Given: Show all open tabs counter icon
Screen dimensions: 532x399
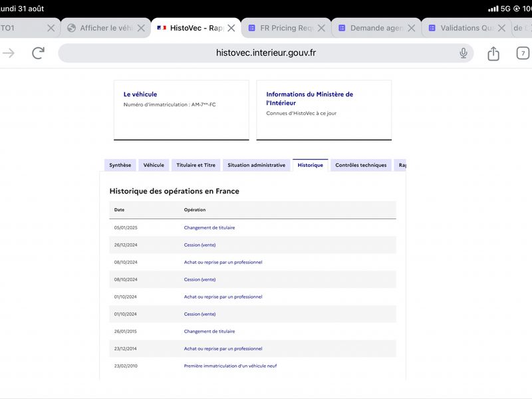Looking at the screenshot, I should point(523,53).
